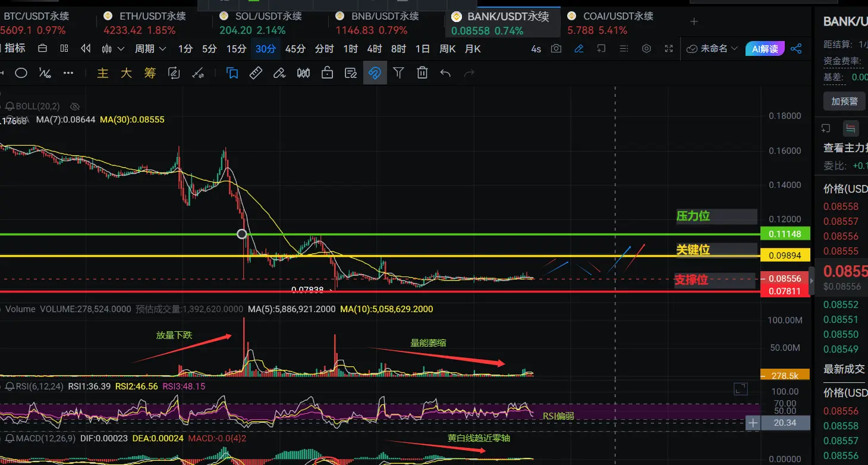The height and width of the screenshot is (465, 868).
Task: Add a new symbol tab
Action: tap(694, 21)
